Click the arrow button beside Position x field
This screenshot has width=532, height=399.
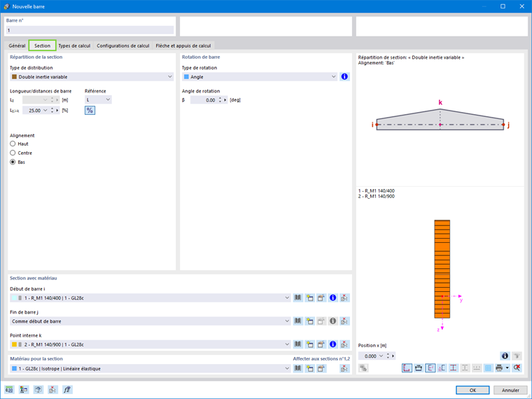pos(393,356)
